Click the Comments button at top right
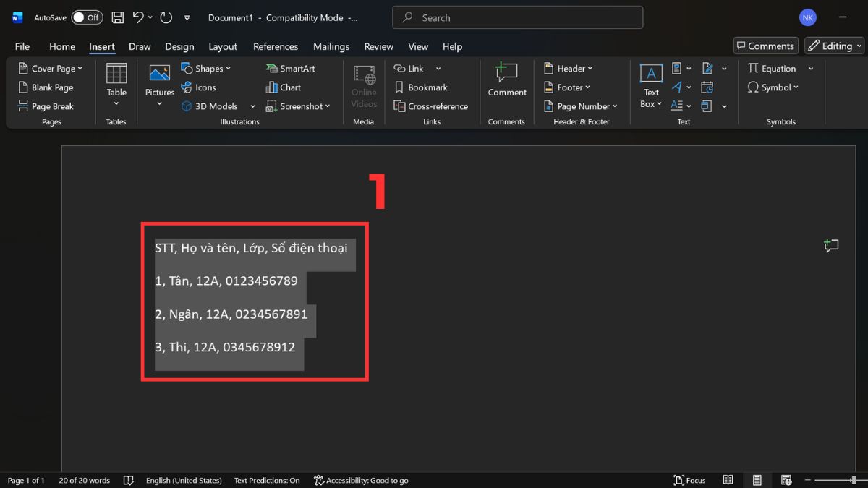868x488 pixels. (765, 46)
